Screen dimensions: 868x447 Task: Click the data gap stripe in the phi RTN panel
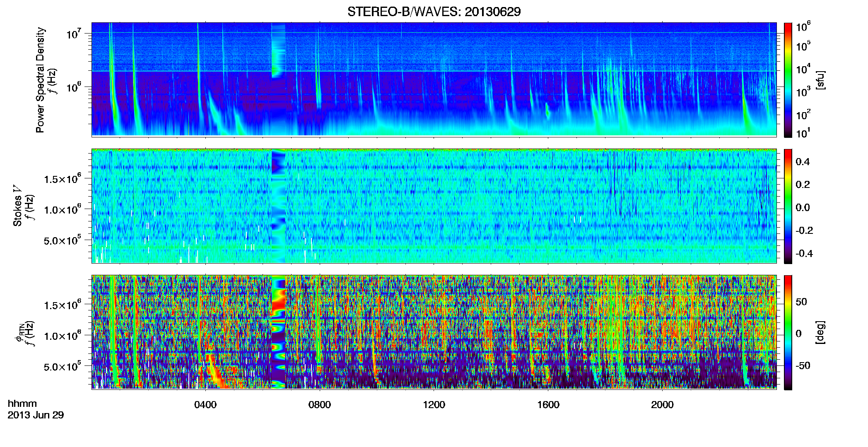click(278, 332)
